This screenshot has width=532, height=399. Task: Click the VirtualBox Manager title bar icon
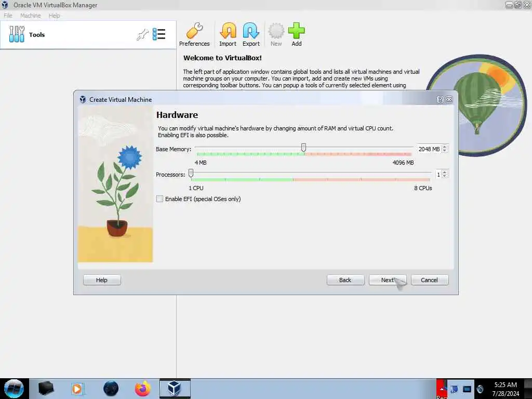(x=5, y=5)
